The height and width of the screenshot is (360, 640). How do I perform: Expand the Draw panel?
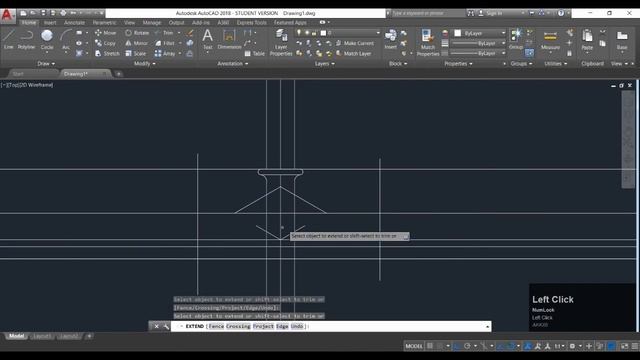[46, 64]
